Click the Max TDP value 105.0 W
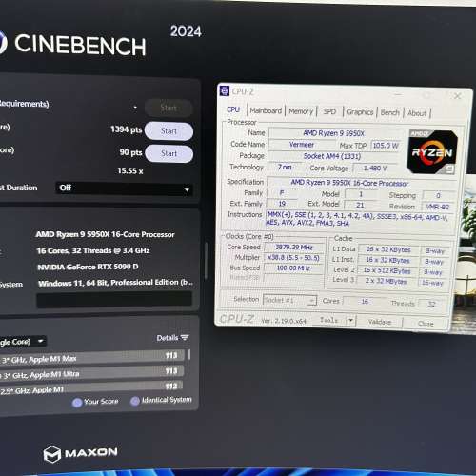476x476 pixels. click(x=386, y=146)
